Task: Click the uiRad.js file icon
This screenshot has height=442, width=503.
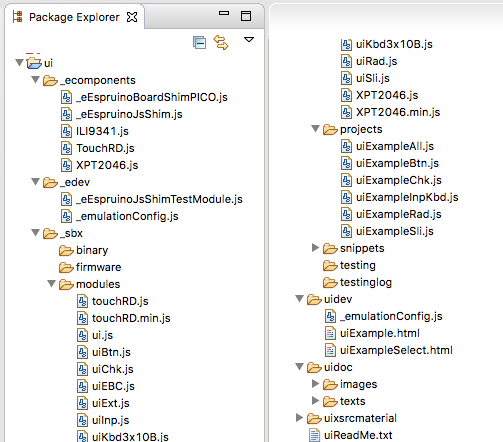Action: [347, 61]
